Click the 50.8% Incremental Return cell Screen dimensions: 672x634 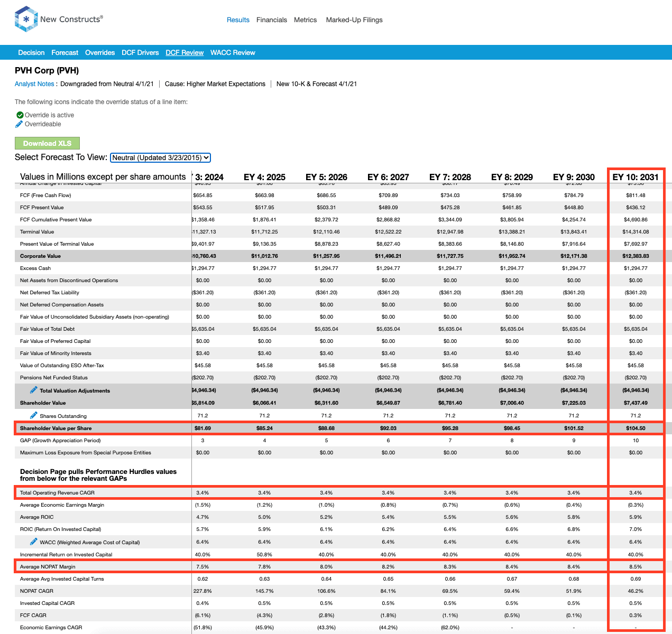[x=264, y=555]
